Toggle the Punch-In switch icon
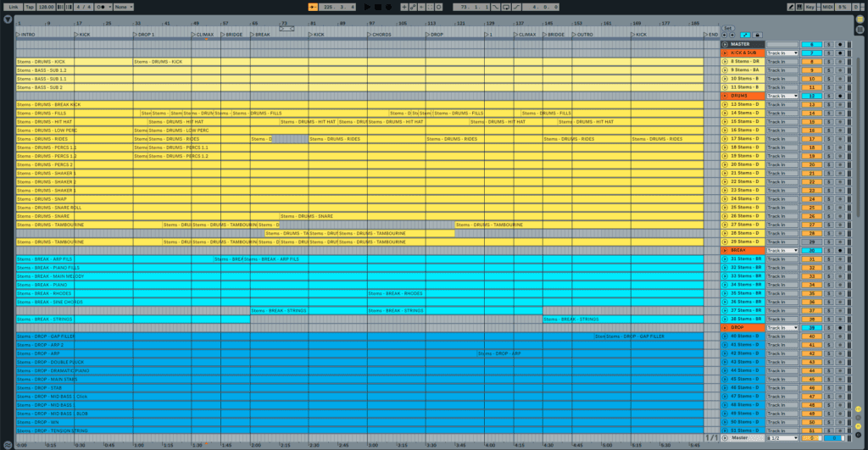Image resolution: width=868 pixels, height=450 pixels. 495,7
